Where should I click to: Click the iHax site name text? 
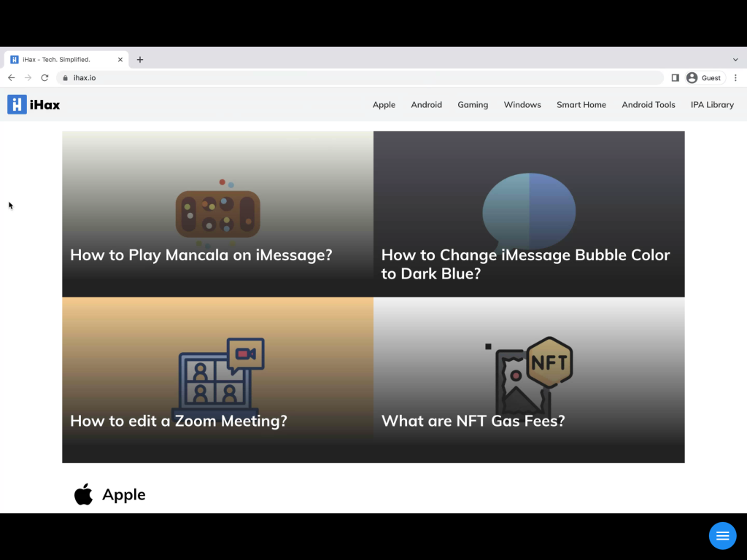pos(44,105)
